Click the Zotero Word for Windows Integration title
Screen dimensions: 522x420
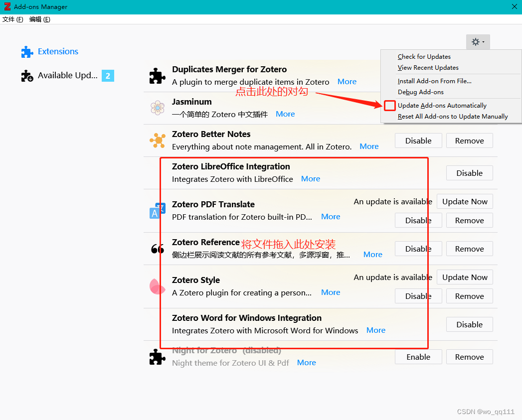pos(247,318)
